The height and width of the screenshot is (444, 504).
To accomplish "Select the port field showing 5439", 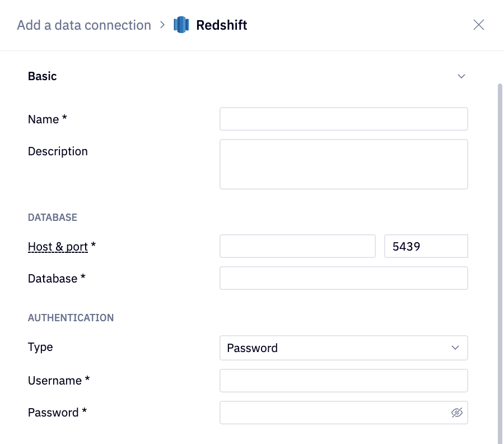I will (x=426, y=246).
